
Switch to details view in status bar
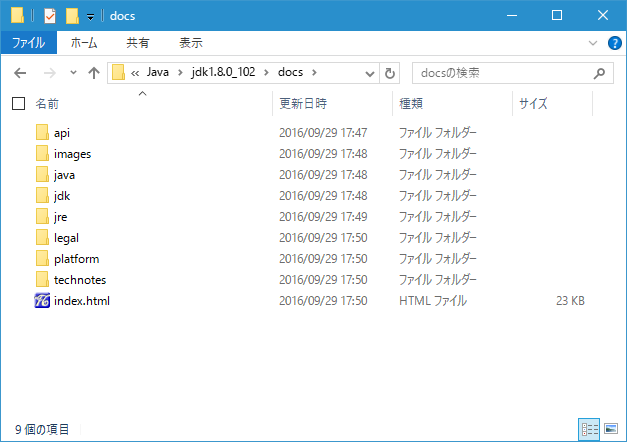[589, 429]
